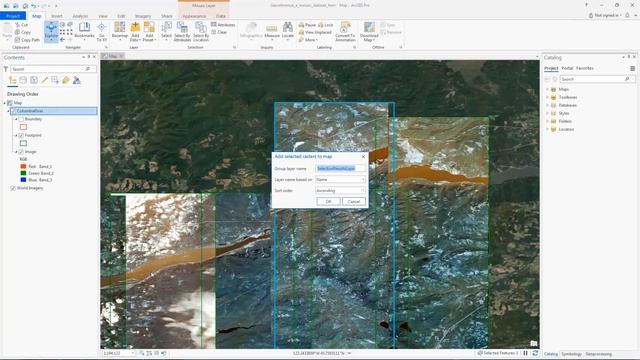Click Contents pane filter icon

tap(6, 69)
